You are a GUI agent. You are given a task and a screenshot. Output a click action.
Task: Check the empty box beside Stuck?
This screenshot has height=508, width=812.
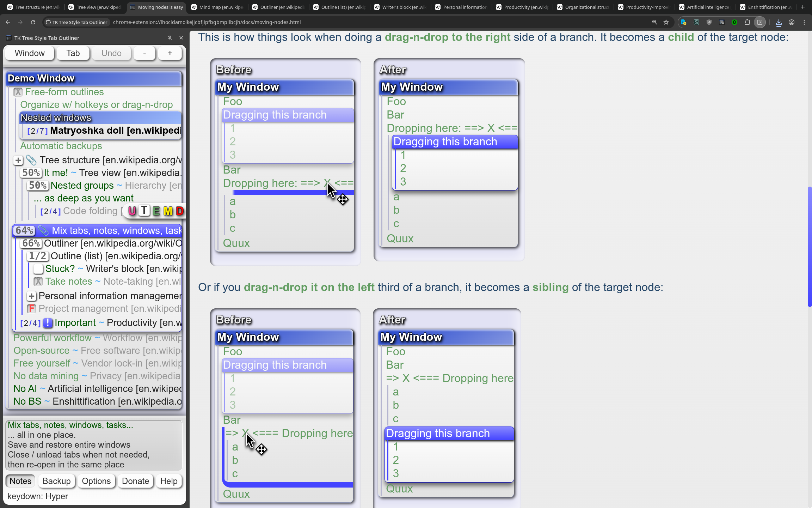click(38, 269)
